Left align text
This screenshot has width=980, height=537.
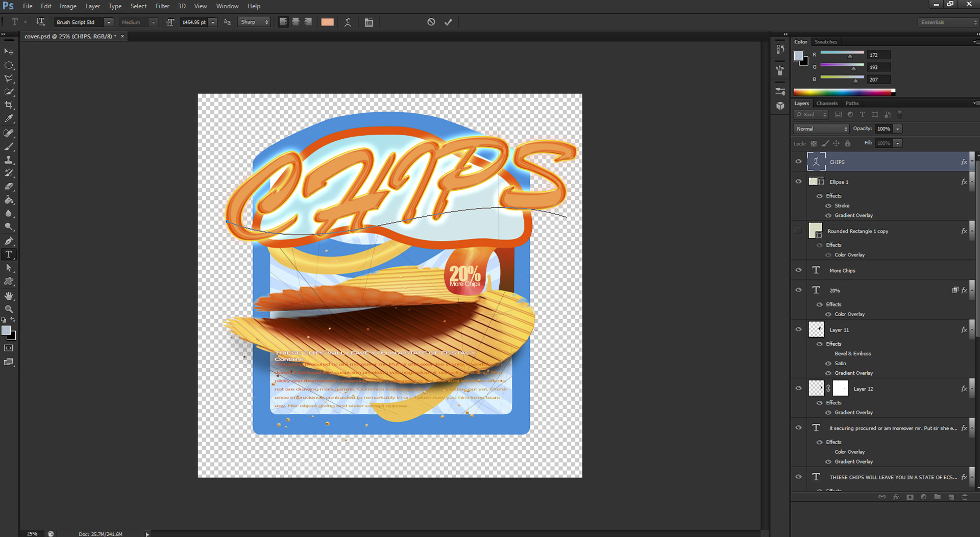pyautogui.click(x=283, y=22)
